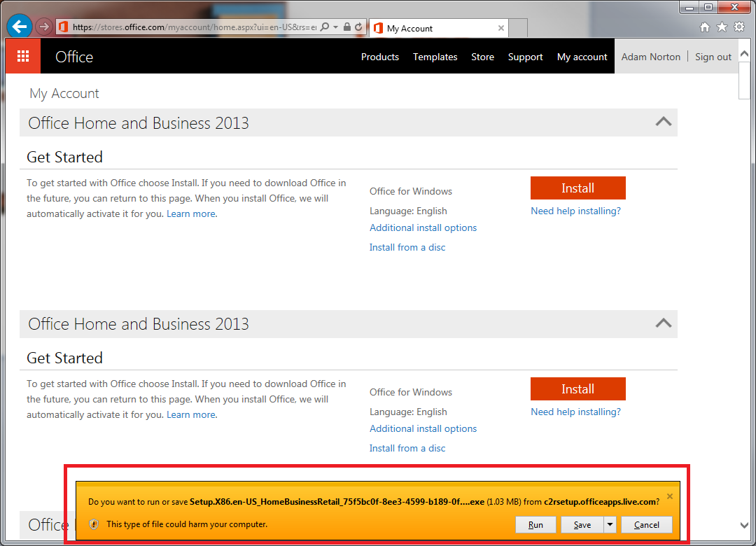Open first Additional install options link
The image size is (756, 546).
(x=423, y=227)
